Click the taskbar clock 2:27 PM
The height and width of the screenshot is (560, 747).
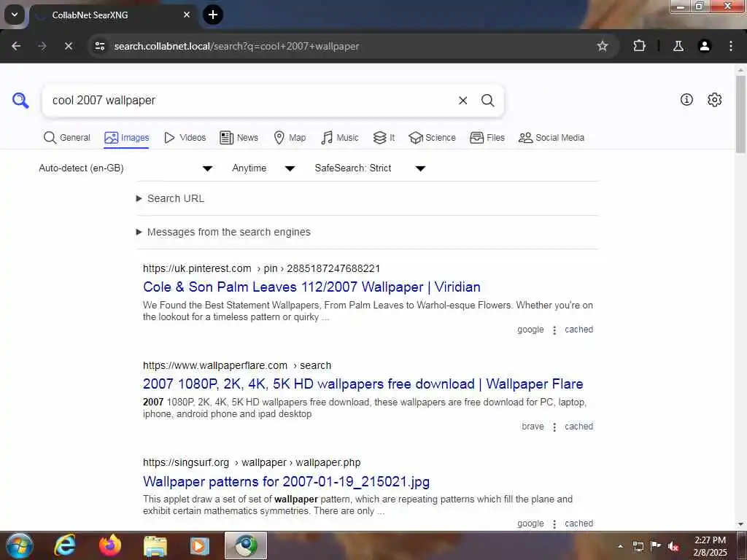(710, 540)
